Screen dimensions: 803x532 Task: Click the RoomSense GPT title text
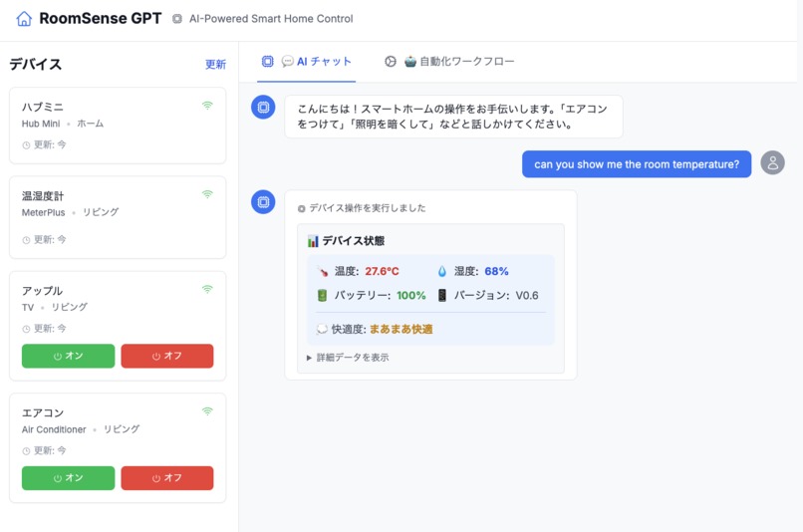101,19
